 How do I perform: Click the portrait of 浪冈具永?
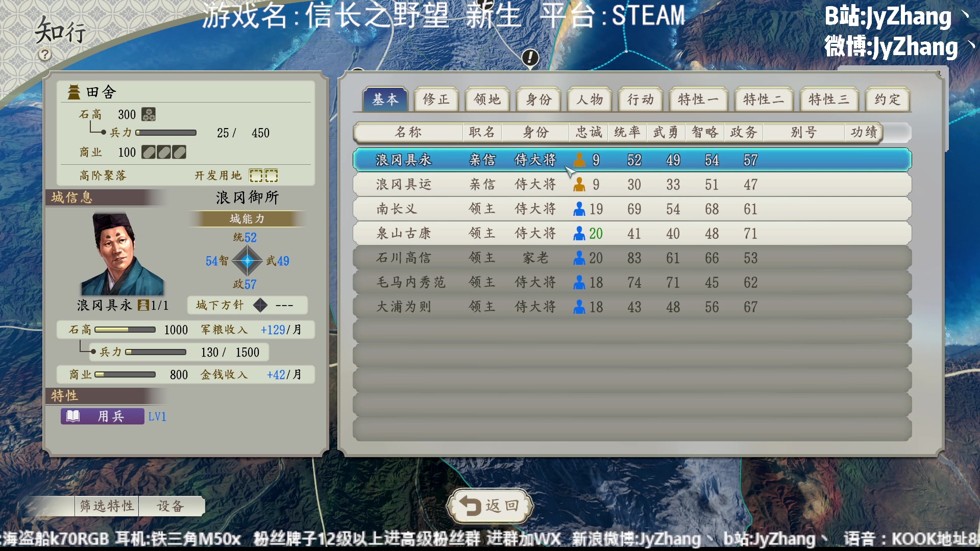(122, 254)
